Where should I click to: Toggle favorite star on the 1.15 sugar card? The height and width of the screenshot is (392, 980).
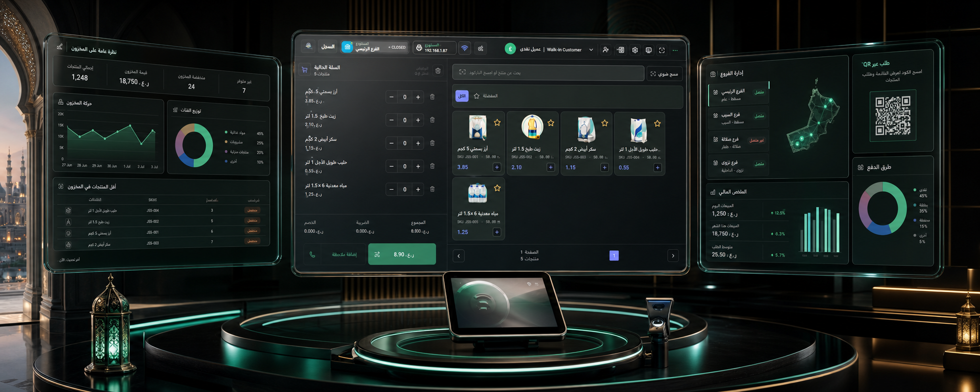click(605, 123)
